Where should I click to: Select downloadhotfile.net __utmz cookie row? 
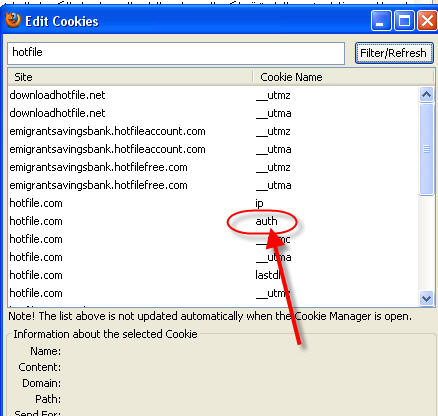[x=213, y=95]
